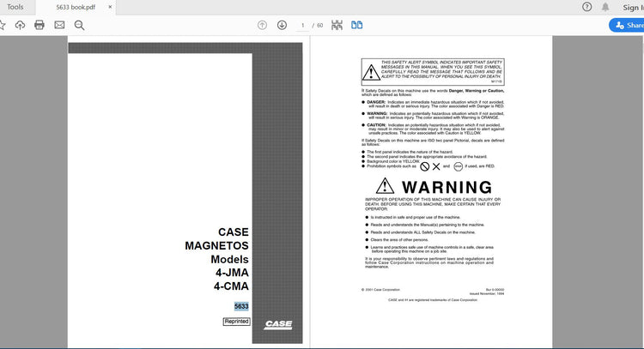
Task: Print the document with printer icon
Action: 39,25
